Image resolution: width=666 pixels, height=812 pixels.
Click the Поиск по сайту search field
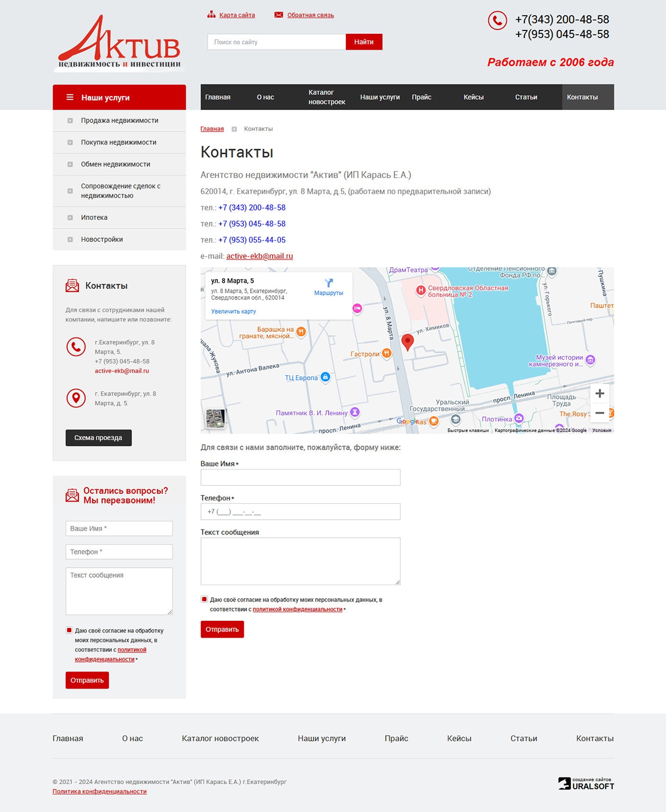277,42
